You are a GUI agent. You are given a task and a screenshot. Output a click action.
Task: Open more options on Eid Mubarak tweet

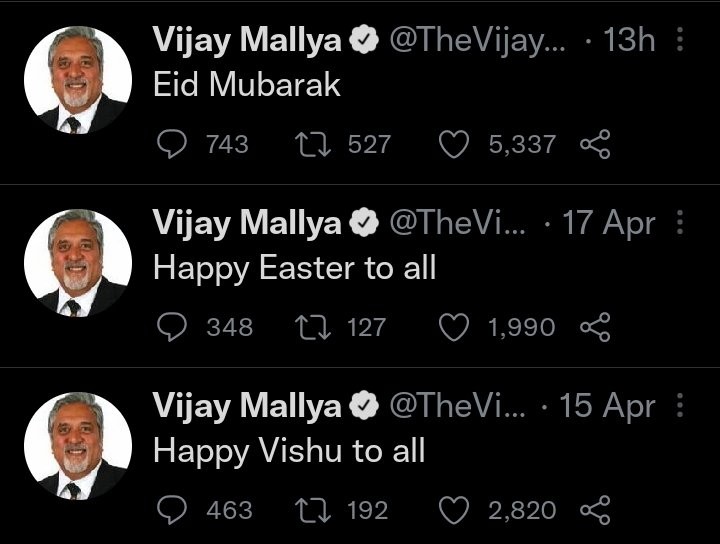click(681, 41)
